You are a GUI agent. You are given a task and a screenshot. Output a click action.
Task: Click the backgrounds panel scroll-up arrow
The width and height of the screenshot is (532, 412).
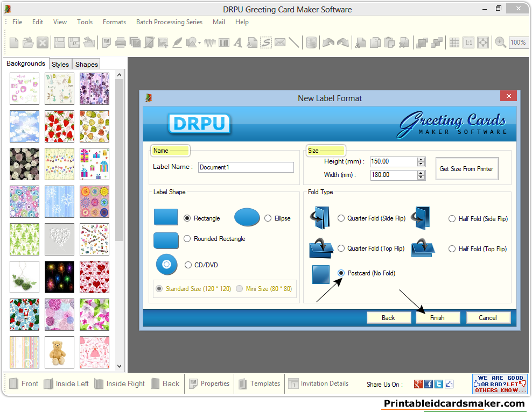point(119,75)
